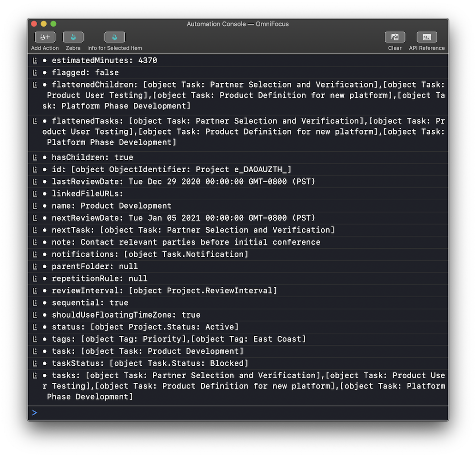Screen dimensions: 476x457
Task: Select the sequential: true line
Action: [x=90, y=303]
